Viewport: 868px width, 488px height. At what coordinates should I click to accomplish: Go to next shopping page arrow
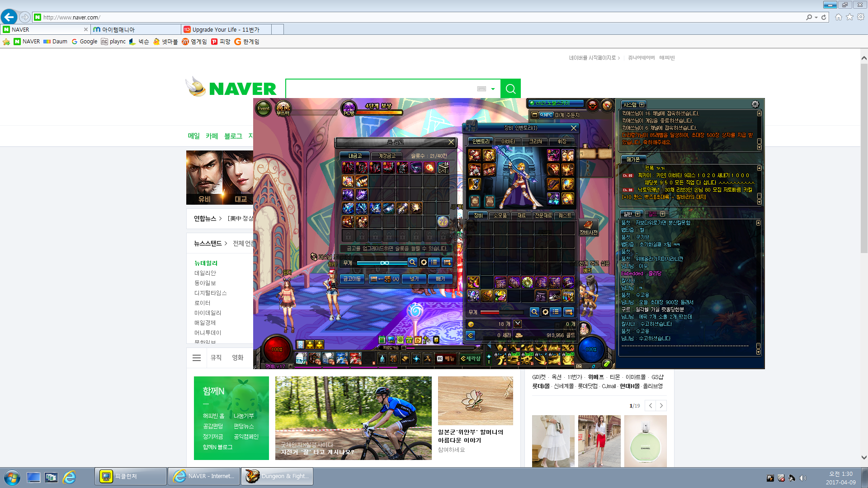(x=661, y=406)
